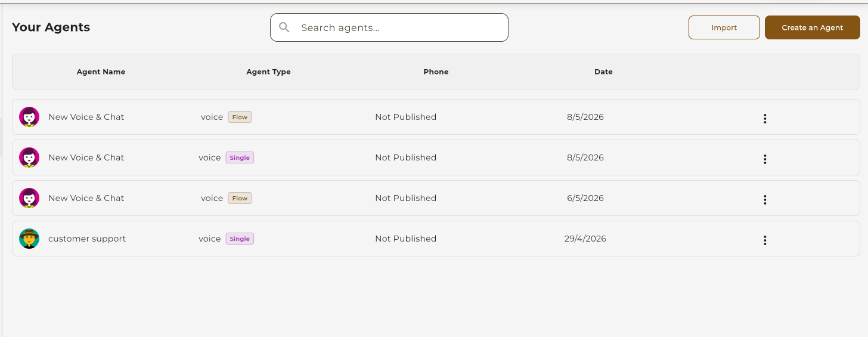Click Flow badge in the first 8/5/2026 row
The image size is (868, 337).
coord(240,117)
